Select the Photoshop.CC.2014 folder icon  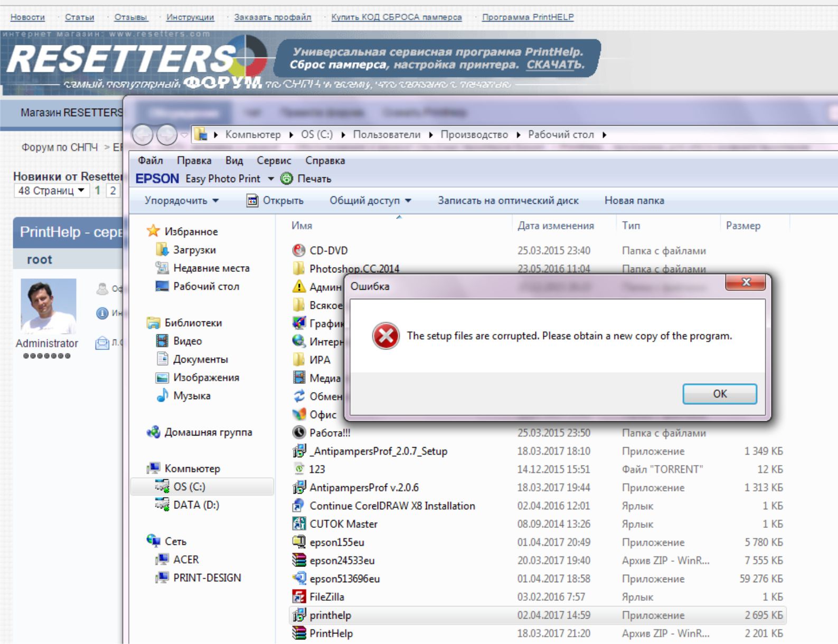click(299, 269)
